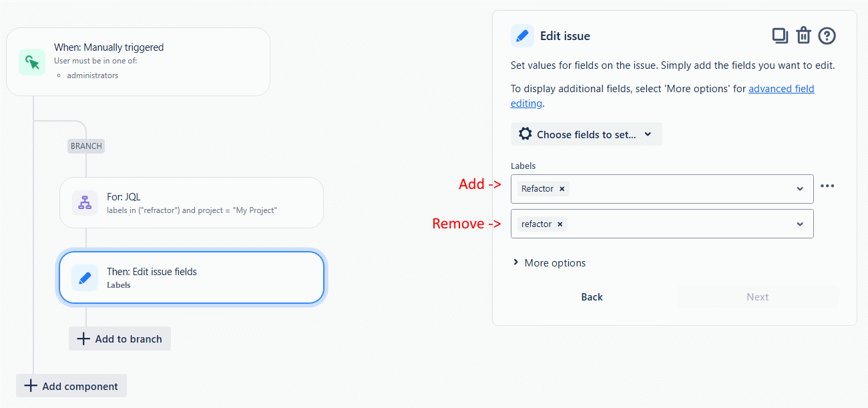Click the manual trigger hand icon
868x408 pixels.
(31, 61)
